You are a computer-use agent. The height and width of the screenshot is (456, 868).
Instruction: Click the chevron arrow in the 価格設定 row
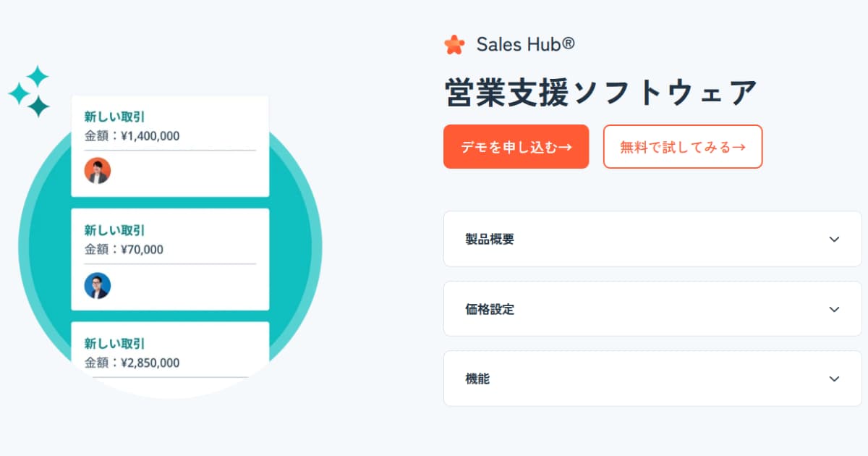coord(834,309)
